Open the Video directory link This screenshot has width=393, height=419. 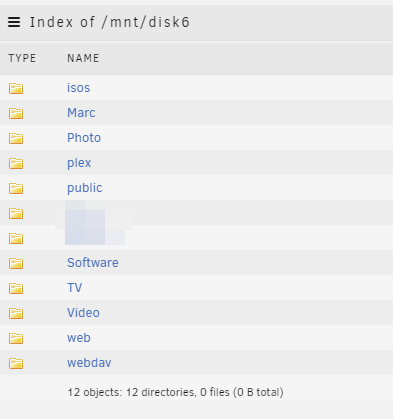tap(83, 313)
